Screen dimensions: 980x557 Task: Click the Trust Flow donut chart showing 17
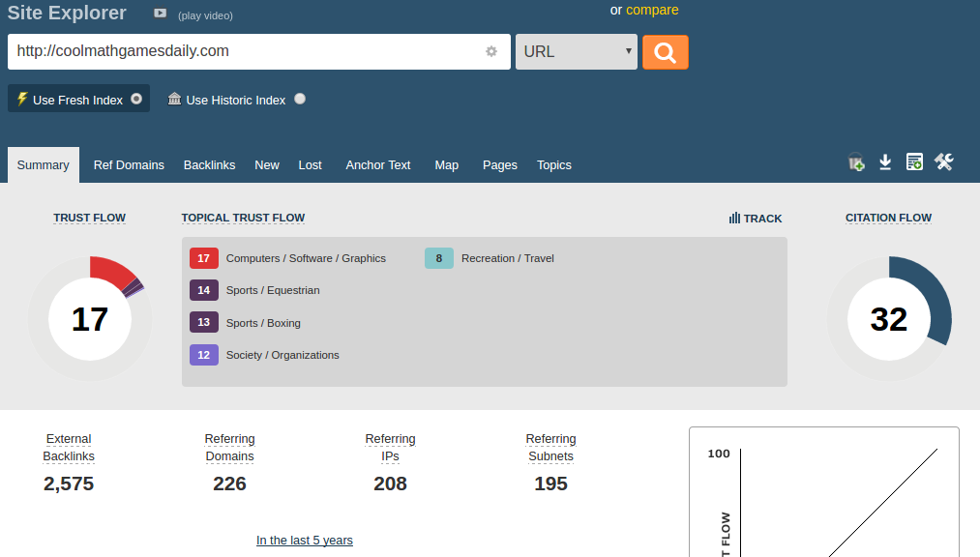[89, 318]
